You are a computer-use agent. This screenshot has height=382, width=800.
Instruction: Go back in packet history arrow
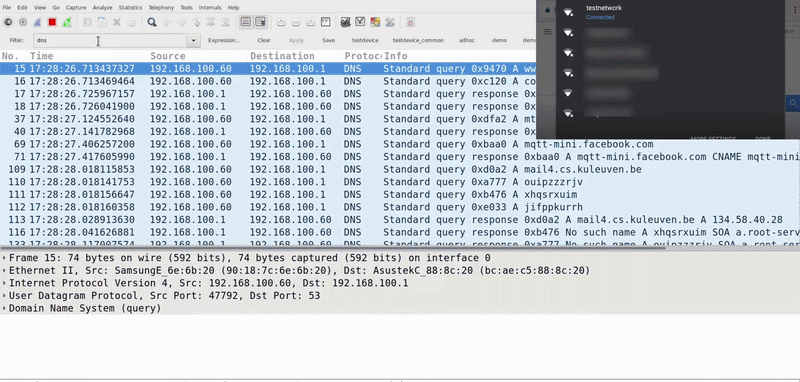point(166,22)
